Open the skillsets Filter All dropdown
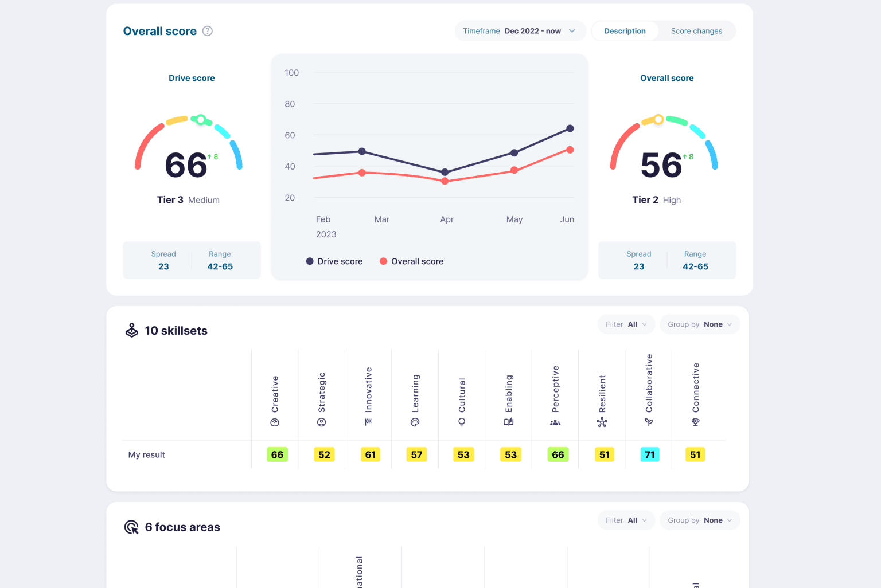This screenshot has width=881, height=588. click(x=626, y=324)
